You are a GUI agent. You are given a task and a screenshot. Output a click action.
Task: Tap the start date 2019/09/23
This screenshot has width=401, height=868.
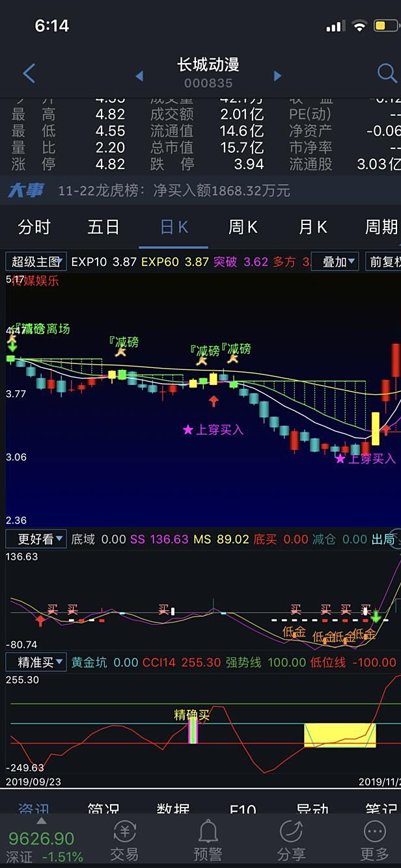[x=33, y=782]
